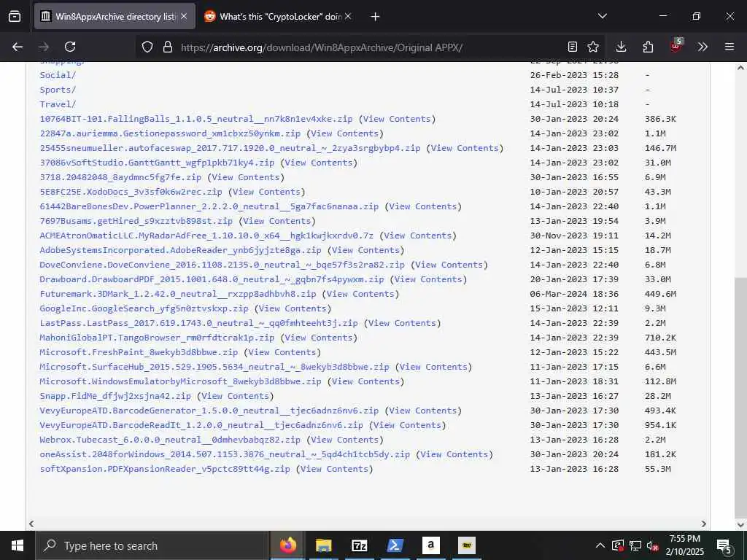
Task: Open 7-Zip from the taskbar
Action: point(359,545)
